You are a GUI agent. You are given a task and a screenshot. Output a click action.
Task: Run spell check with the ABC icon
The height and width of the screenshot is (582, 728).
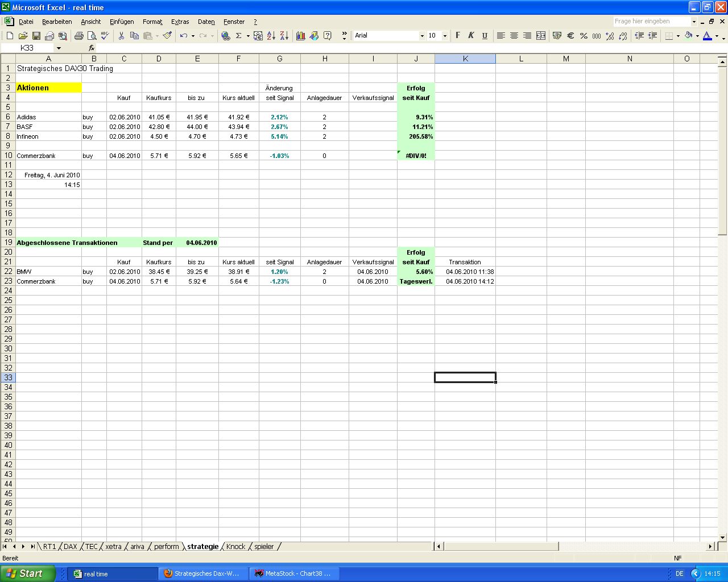pyautogui.click(x=105, y=35)
